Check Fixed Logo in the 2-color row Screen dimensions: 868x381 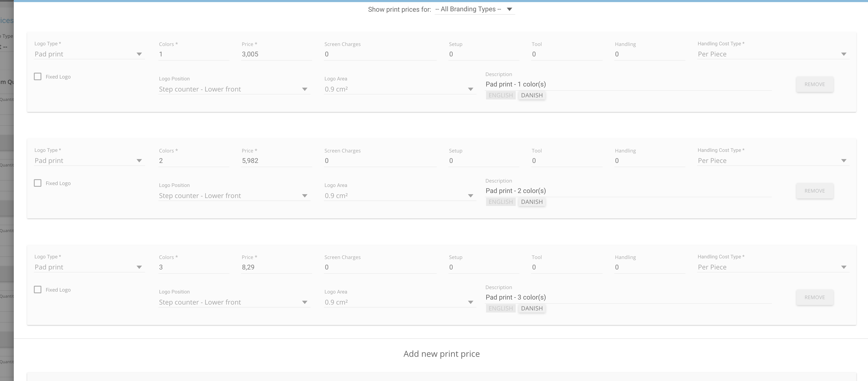[x=38, y=183]
